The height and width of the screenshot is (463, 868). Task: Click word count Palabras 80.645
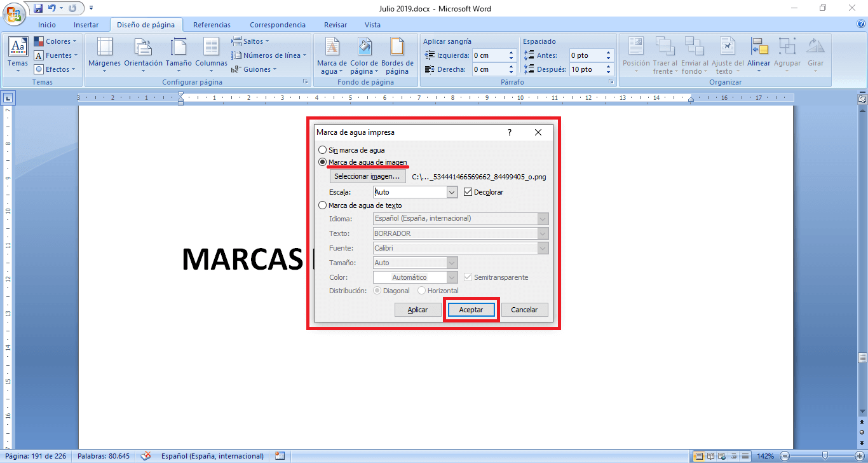click(x=102, y=456)
